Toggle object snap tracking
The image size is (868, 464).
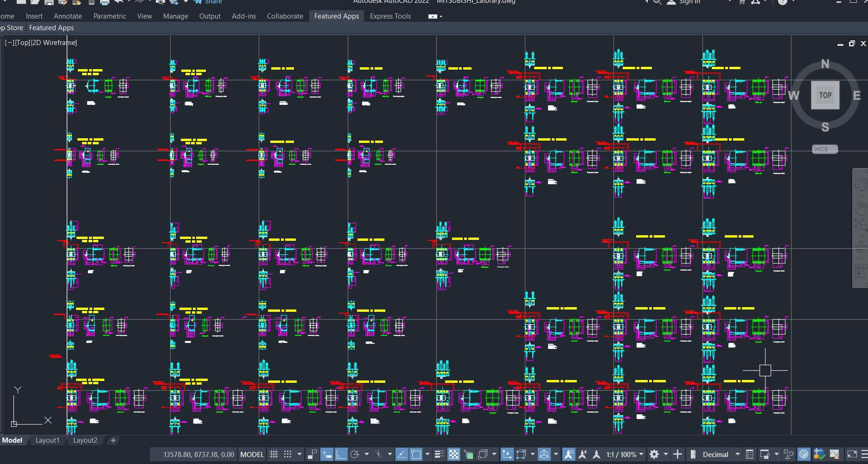[x=402, y=454]
